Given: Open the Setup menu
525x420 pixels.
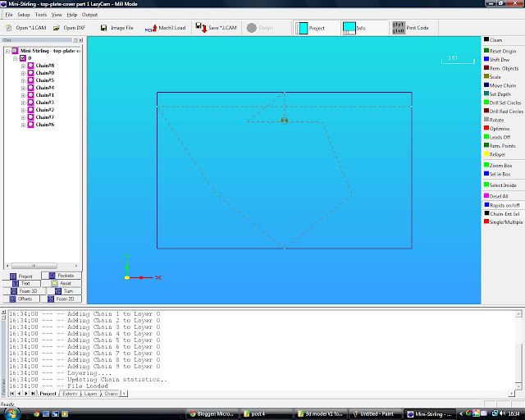Looking at the screenshot, I should (x=24, y=15).
